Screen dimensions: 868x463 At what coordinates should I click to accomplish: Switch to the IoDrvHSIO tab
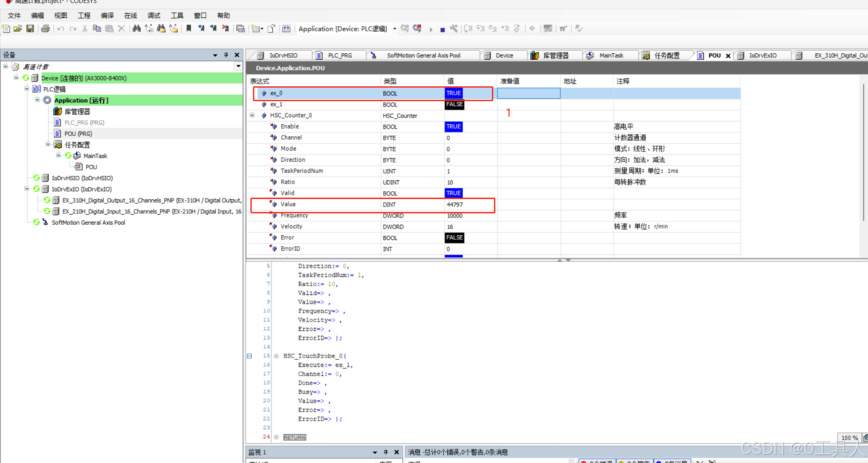point(283,55)
